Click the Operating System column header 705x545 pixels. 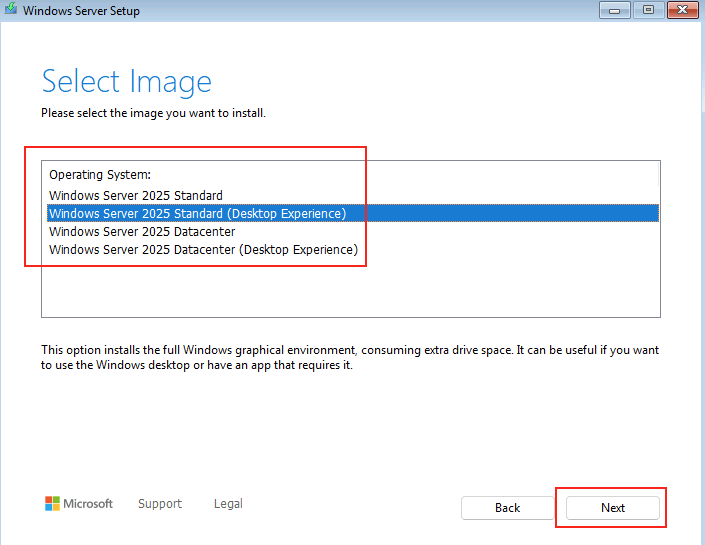pyautogui.click(x=100, y=174)
